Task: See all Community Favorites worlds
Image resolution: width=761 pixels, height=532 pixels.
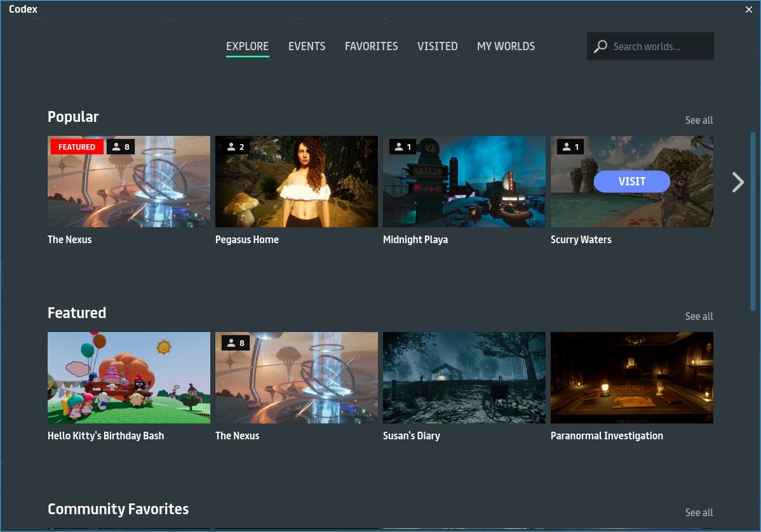Action: pos(699,512)
